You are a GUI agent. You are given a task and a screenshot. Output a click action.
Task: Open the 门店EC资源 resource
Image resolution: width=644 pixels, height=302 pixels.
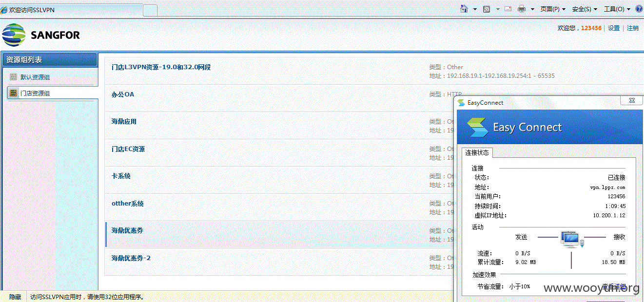pyautogui.click(x=128, y=149)
